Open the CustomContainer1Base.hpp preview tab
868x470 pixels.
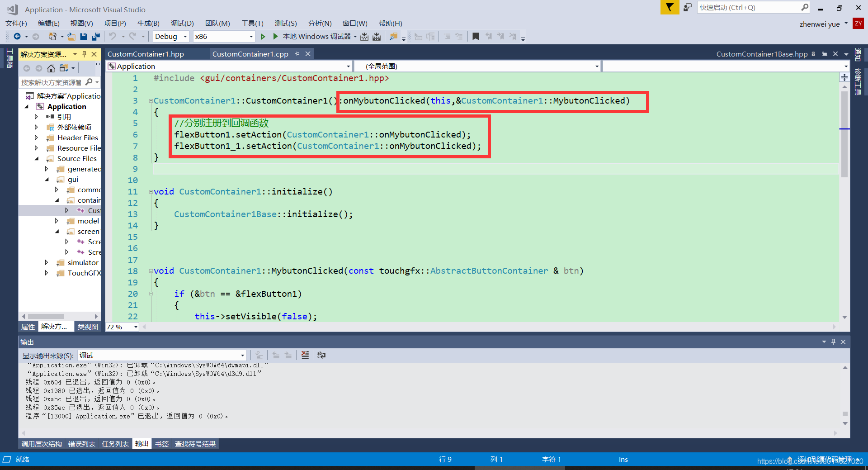pos(762,54)
